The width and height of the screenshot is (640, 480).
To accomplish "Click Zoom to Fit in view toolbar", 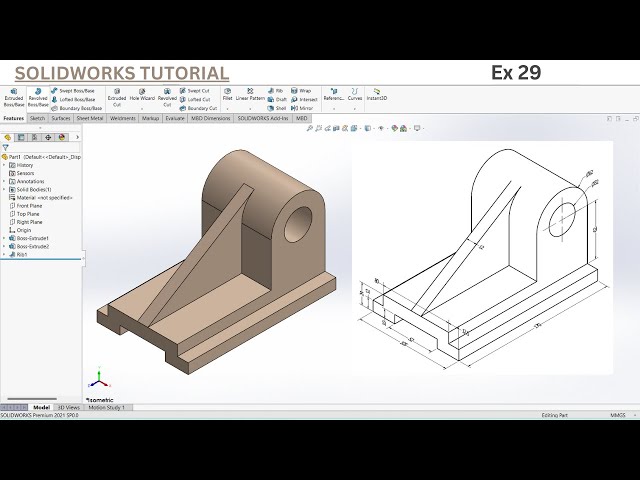I will pos(310,129).
